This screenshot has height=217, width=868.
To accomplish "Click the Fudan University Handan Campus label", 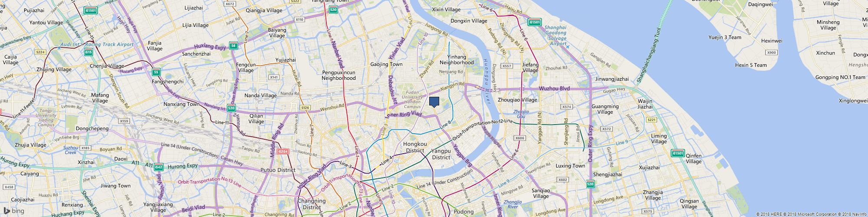I will (x=412, y=99).
